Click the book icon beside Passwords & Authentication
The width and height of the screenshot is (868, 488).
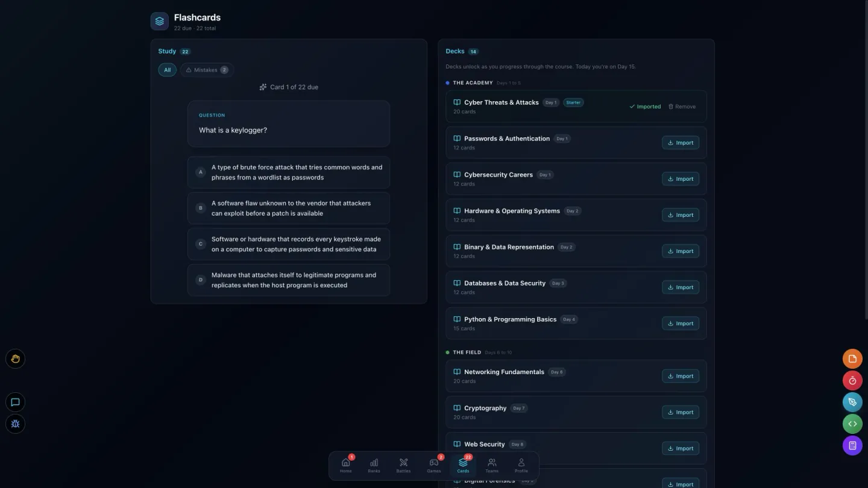457,139
